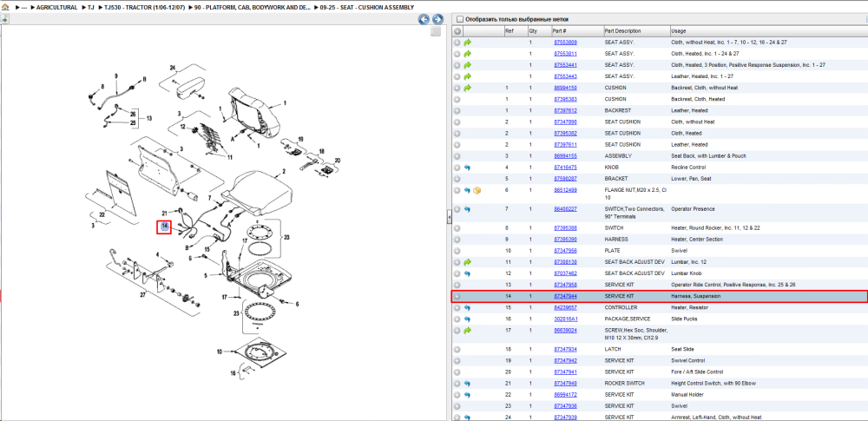Select highlighted callout 14 in the diagram
The height and width of the screenshot is (421, 868).
pos(164,227)
